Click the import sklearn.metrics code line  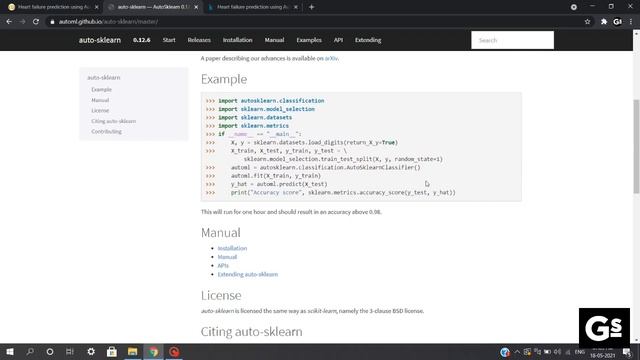(253, 126)
